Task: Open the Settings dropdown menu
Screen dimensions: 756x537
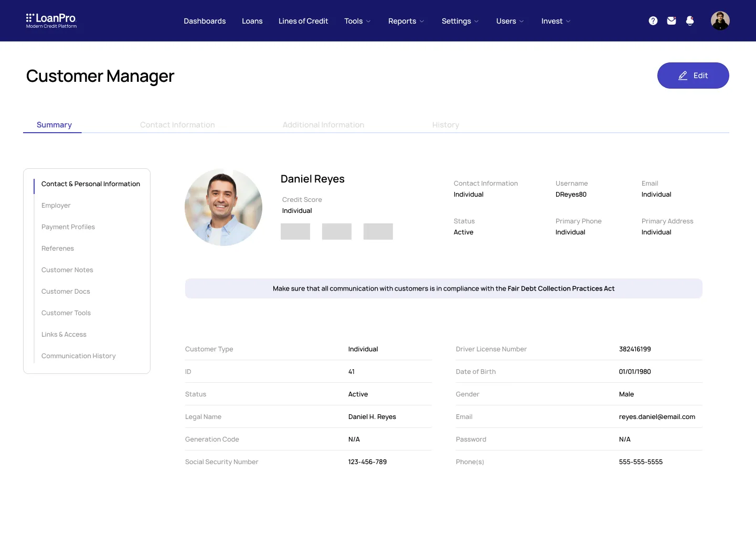Action: 460,21
